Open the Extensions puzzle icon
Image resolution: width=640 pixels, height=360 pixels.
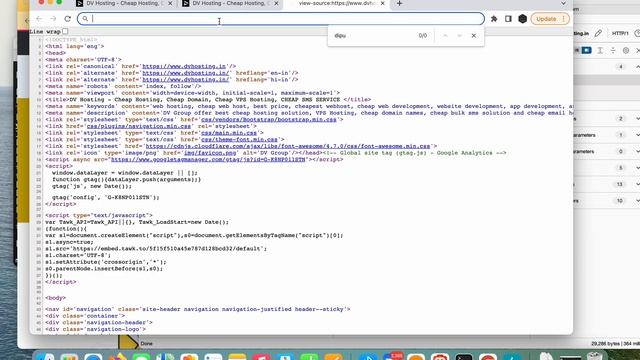pos(494,19)
